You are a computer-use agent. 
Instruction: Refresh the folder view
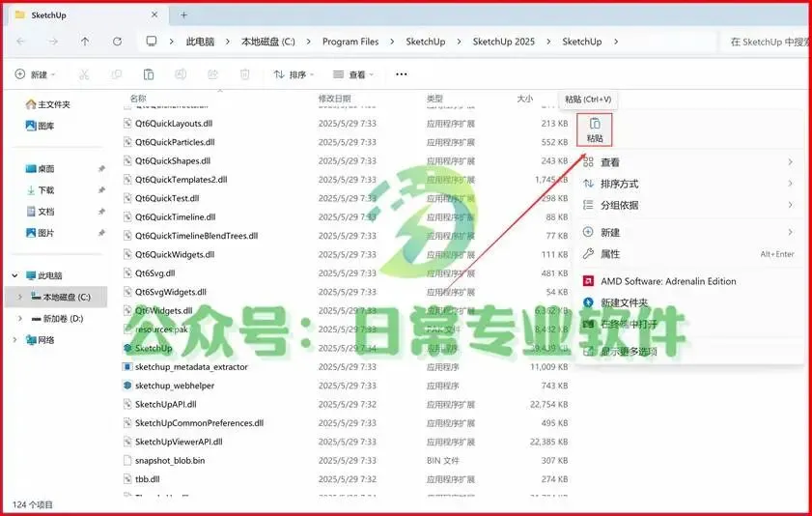[118, 42]
